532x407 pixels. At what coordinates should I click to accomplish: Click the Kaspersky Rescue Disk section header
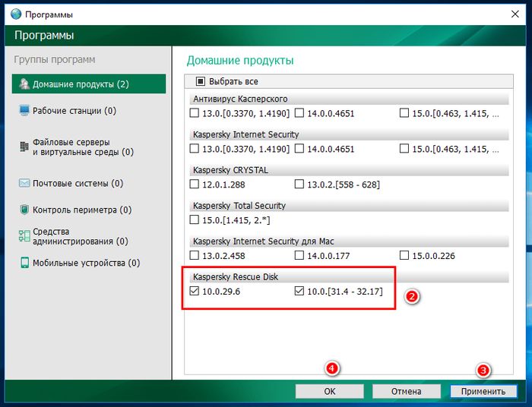pyautogui.click(x=349, y=277)
